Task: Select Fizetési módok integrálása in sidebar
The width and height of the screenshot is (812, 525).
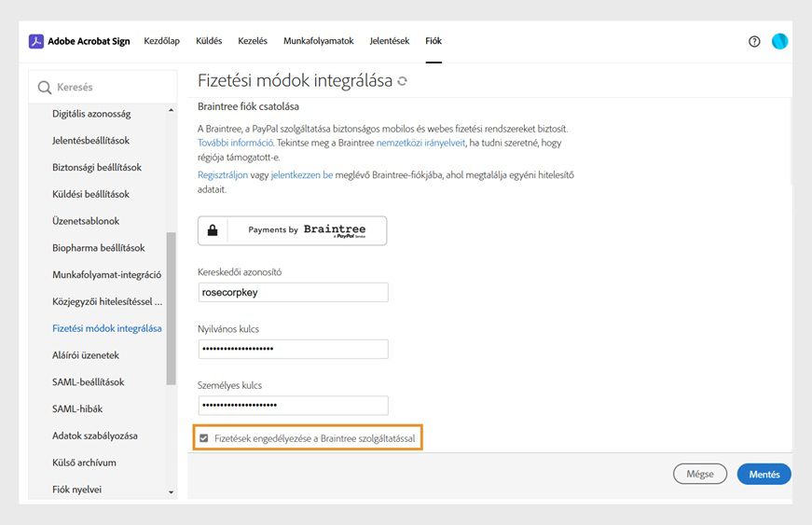Action: [x=106, y=329]
